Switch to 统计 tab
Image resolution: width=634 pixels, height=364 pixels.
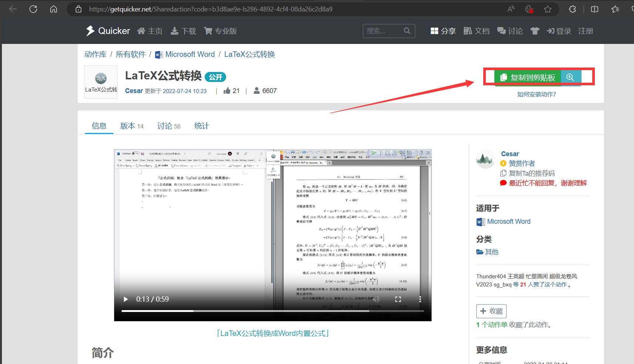202,126
